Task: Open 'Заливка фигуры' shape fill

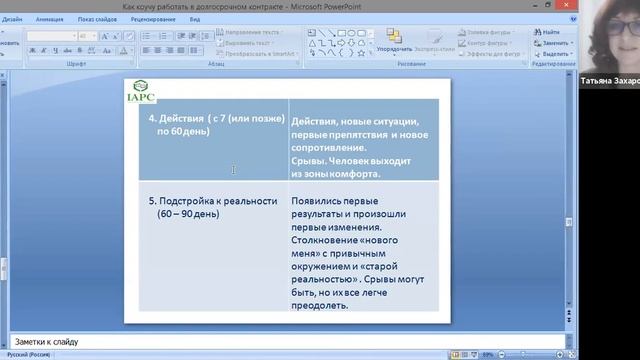Action: [486, 32]
